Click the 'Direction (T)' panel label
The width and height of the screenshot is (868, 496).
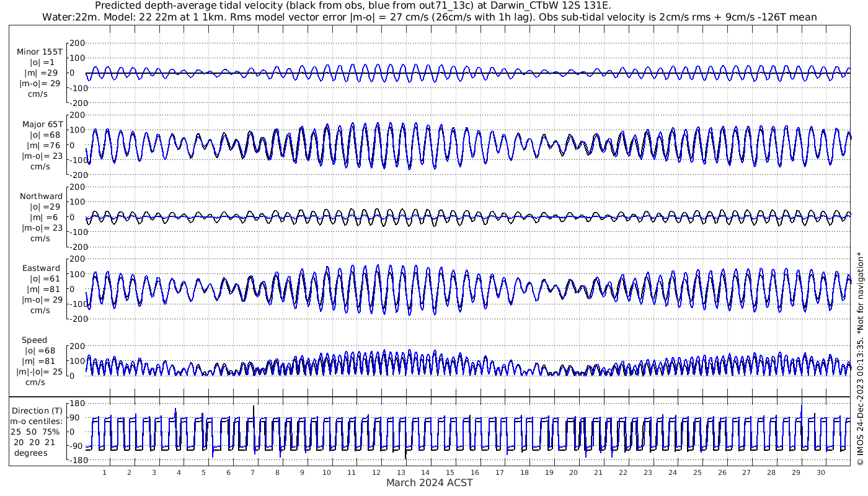click(x=37, y=411)
